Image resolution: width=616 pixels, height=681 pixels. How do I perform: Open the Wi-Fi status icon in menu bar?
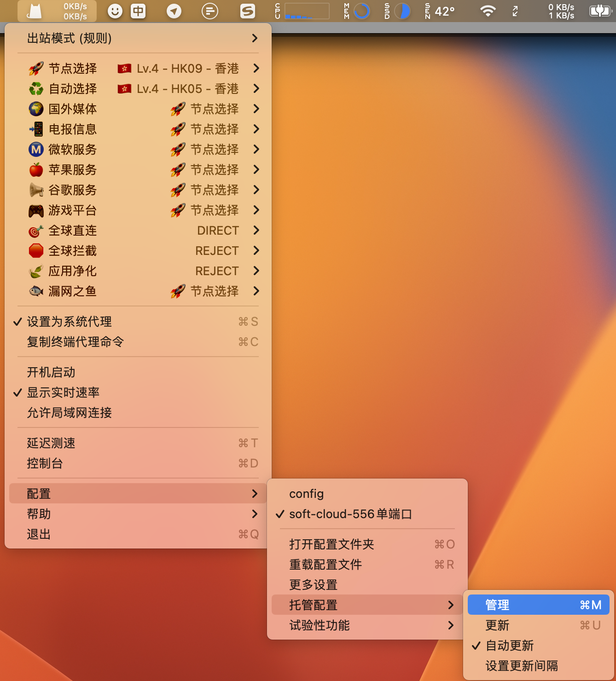(x=488, y=11)
